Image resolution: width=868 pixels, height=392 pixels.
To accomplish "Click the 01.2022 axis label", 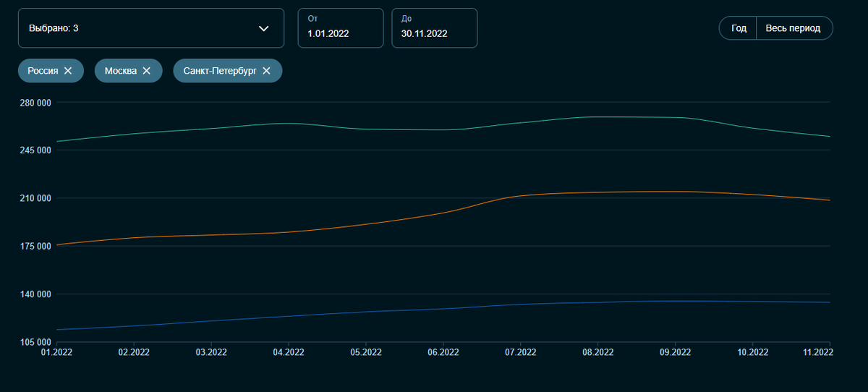I will [56, 352].
